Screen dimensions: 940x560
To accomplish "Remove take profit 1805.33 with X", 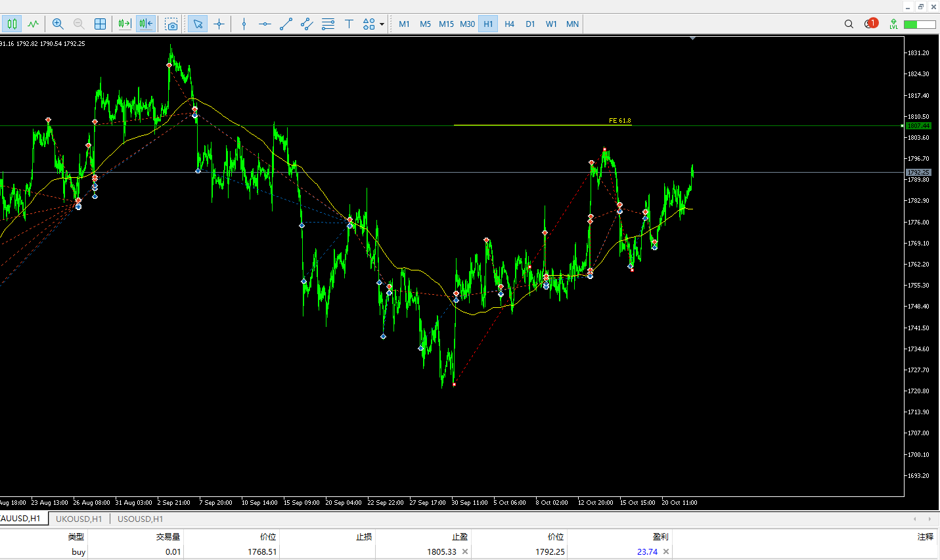I will click(x=465, y=552).
